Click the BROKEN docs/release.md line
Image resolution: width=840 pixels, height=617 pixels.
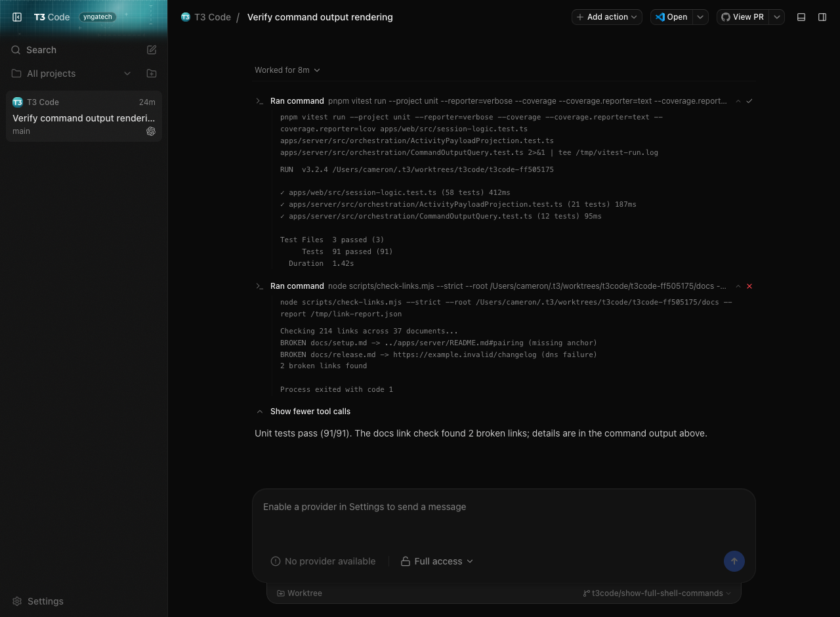pos(438,354)
